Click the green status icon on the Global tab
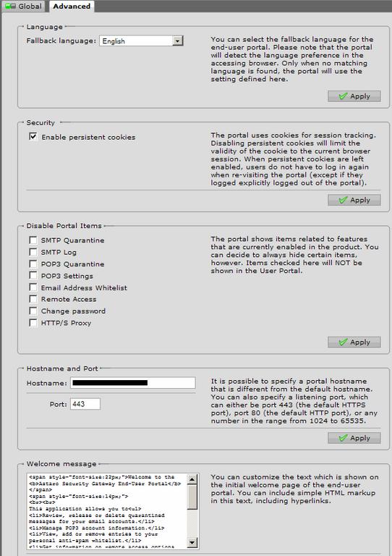The width and height of the screenshot is (392, 556). click(x=11, y=6)
